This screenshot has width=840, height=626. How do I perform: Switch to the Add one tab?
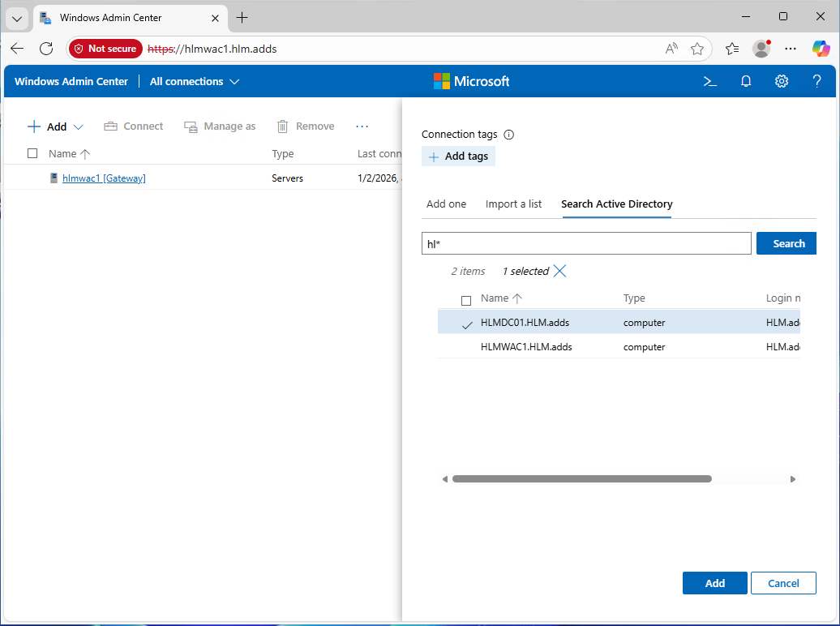click(x=446, y=204)
